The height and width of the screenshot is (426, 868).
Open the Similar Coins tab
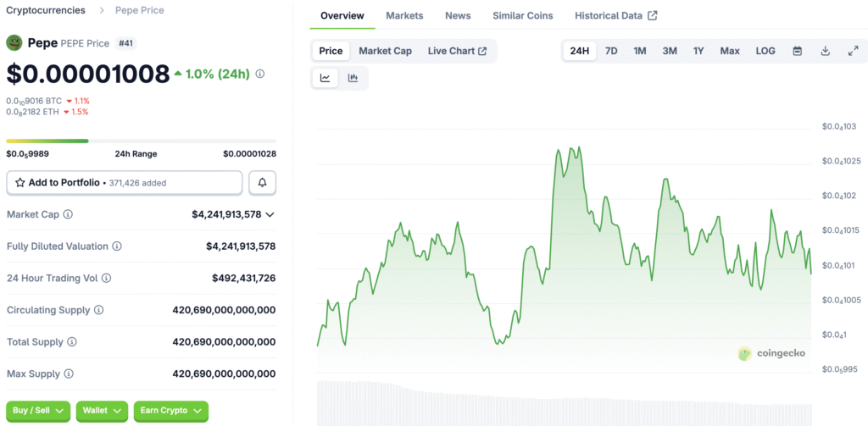click(522, 15)
